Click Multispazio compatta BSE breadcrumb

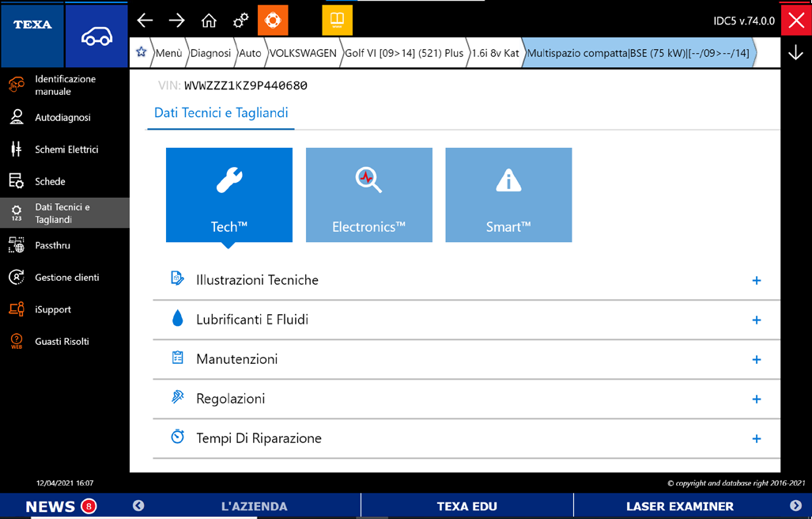[x=638, y=53]
